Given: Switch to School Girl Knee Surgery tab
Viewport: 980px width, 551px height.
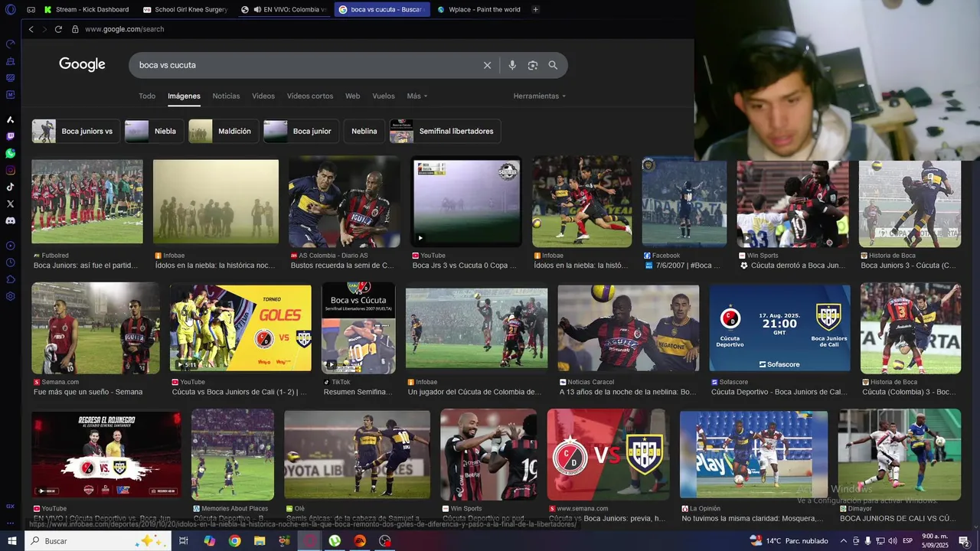Looking at the screenshot, I should click(185, 10).
